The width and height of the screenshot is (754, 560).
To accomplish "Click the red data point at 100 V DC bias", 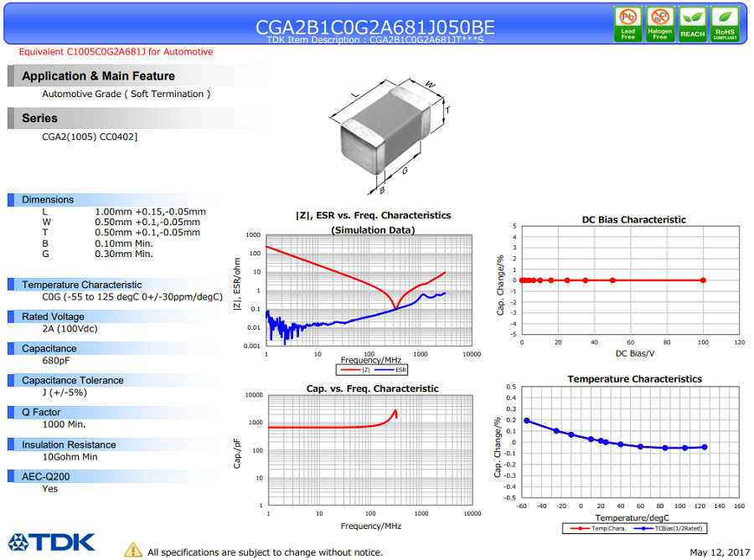I will coord(703,280).
